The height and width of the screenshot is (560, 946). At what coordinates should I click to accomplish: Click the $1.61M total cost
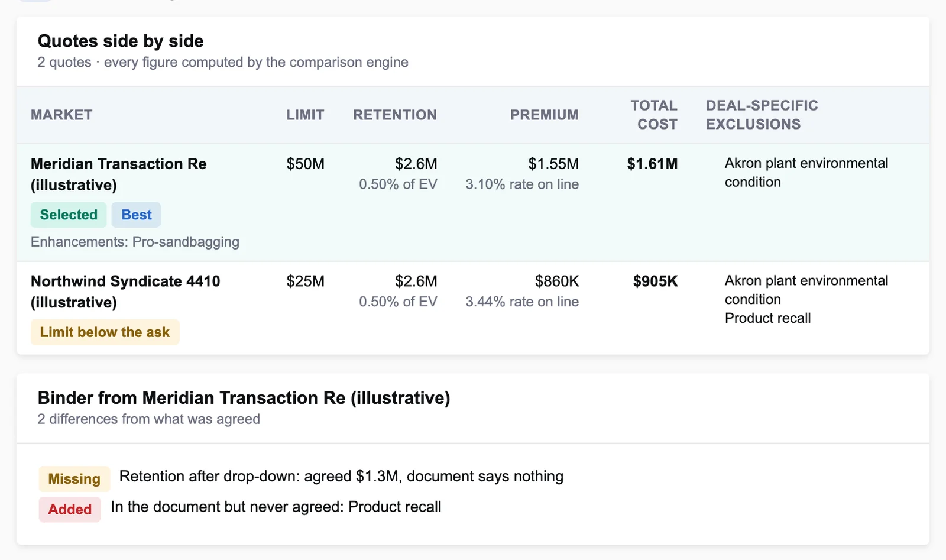click(x=652, y=164)
